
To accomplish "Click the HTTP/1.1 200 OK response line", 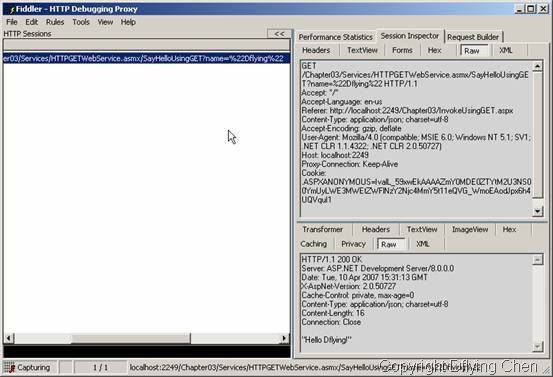I will coord(332,259).
